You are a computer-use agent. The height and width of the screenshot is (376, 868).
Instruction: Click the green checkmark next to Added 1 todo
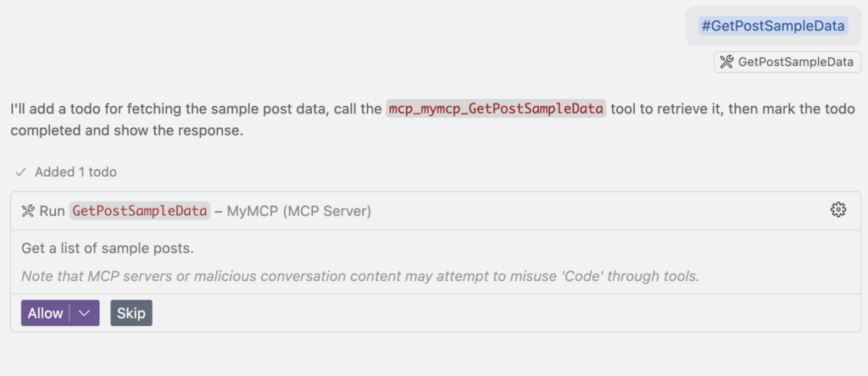tap(21, 172)
